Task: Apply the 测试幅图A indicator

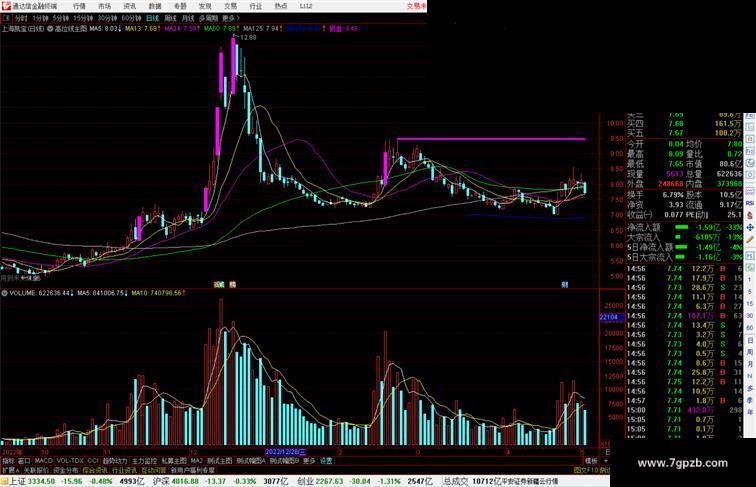Action: click(x=251, y=461)
